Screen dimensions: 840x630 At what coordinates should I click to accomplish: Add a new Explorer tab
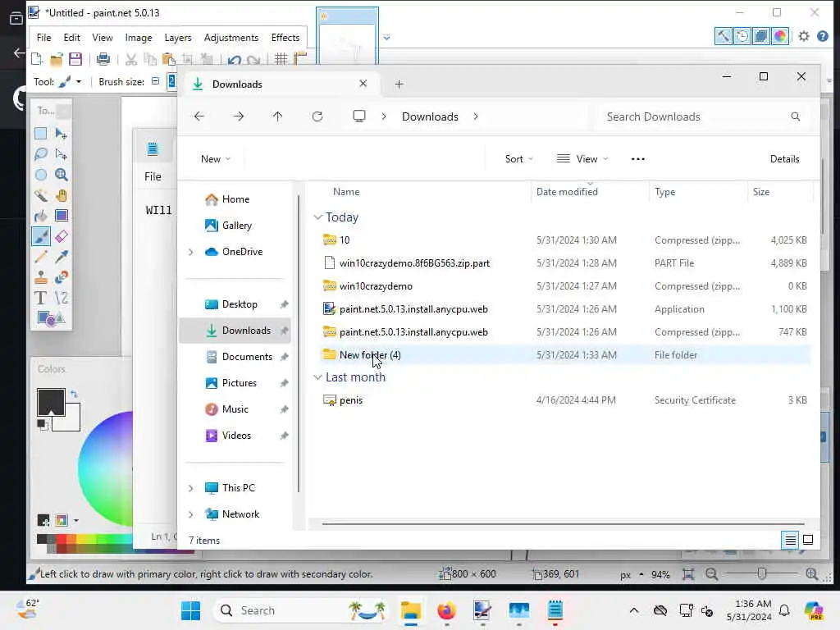pos(399,84)
